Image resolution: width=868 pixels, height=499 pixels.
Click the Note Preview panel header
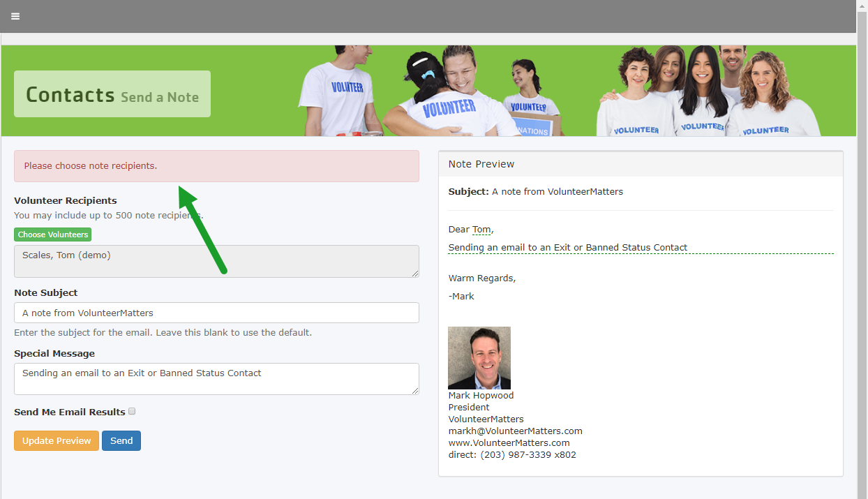coord(641,164)
